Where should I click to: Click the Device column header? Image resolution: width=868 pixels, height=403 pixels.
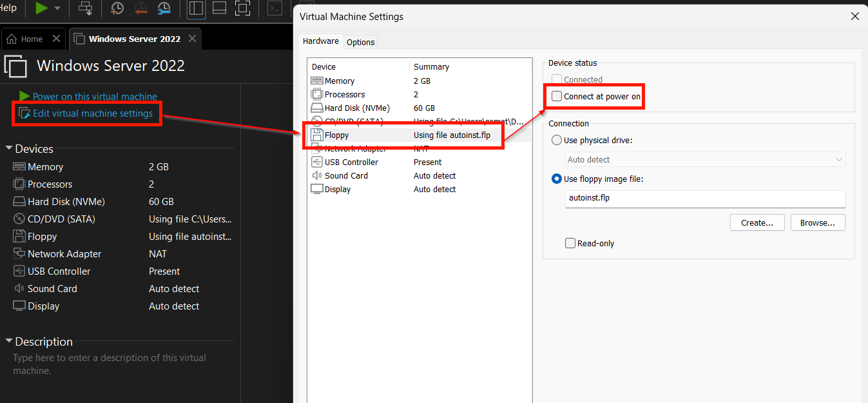[x=358, y=66]
